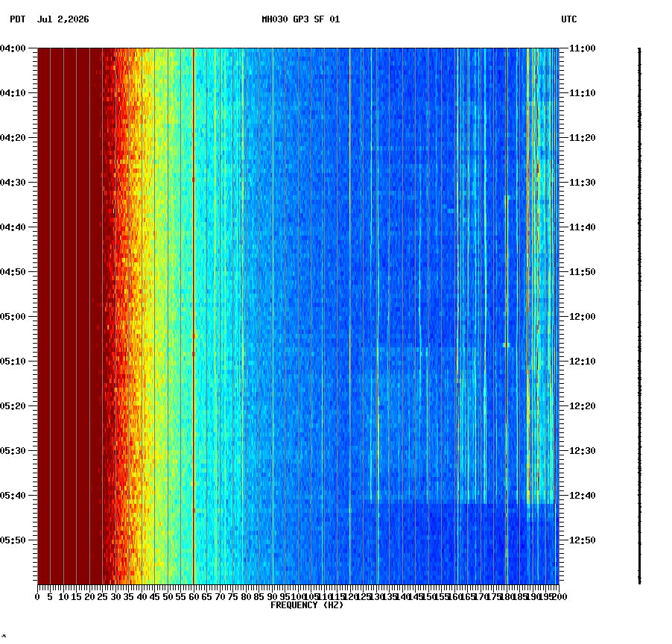Select the 12:30 UTC time label
This screenshot has height=644, width=672.
click(583, 451)
